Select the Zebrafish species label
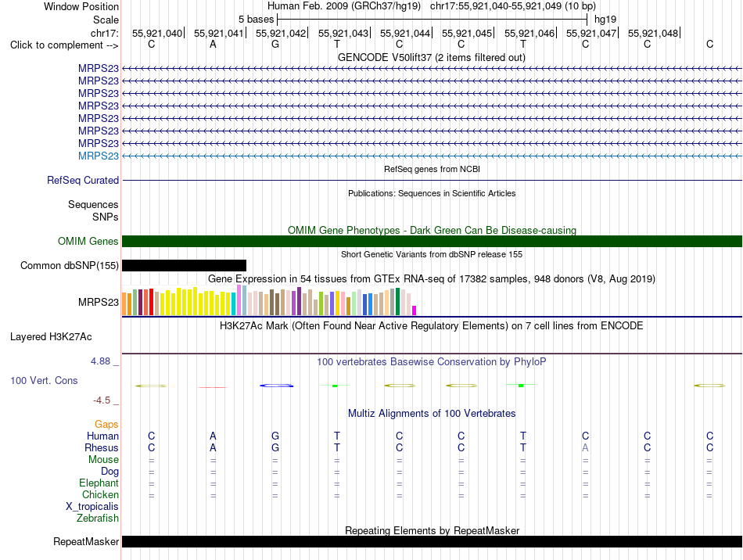Viewport: 743px width, 560px height. pyautogui.click(x=98, y=518)
